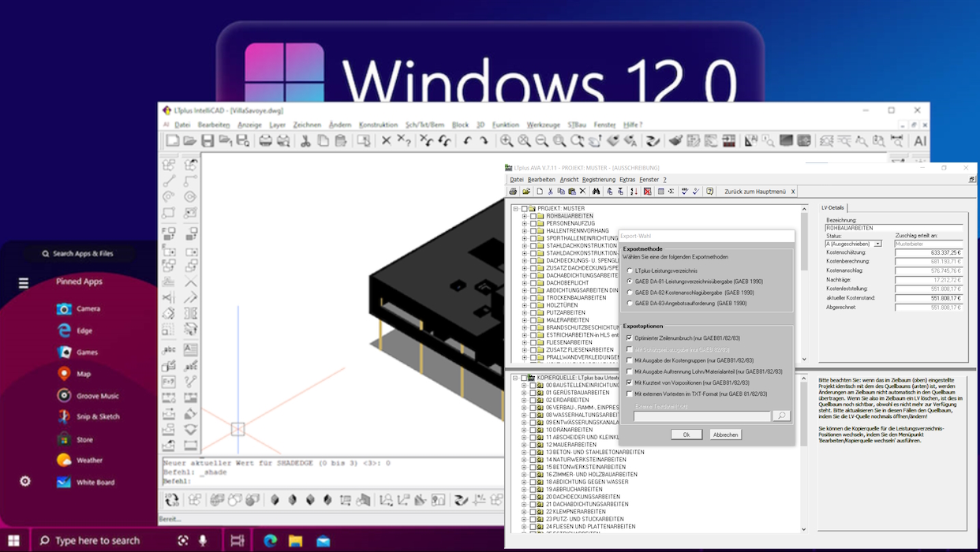Viewport: 980px width, 552px height.
Task: Enable Mit externen Vortexten im TXT-Format checkbox
Action: (630, 393)
